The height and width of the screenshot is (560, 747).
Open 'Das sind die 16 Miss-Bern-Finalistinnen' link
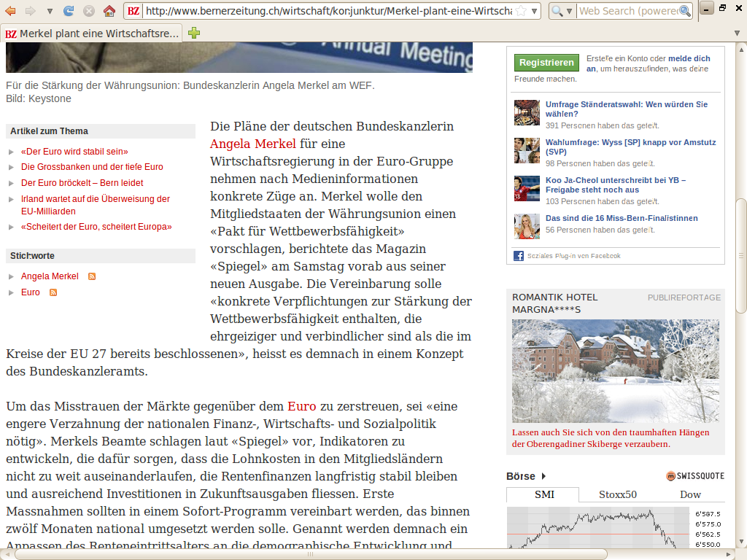click(x=622, y=218)
